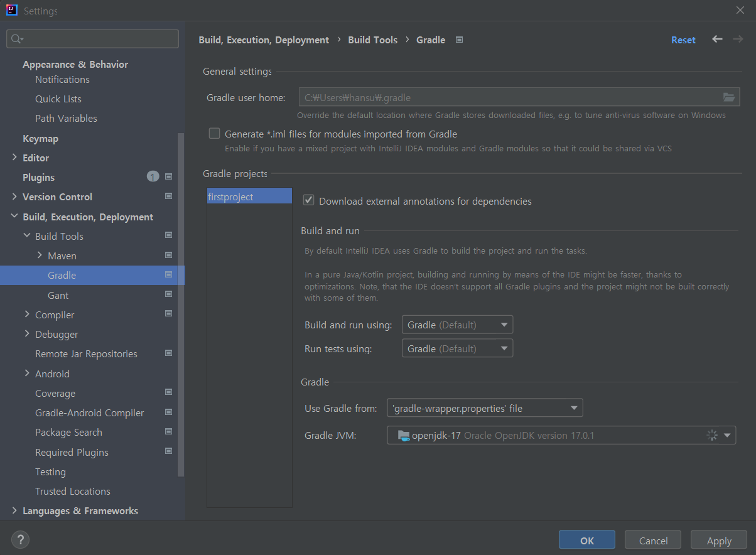Image resolution: width=756 pixels, height=555 pixels.
Task: Click the Reset link
Action: 683,40
